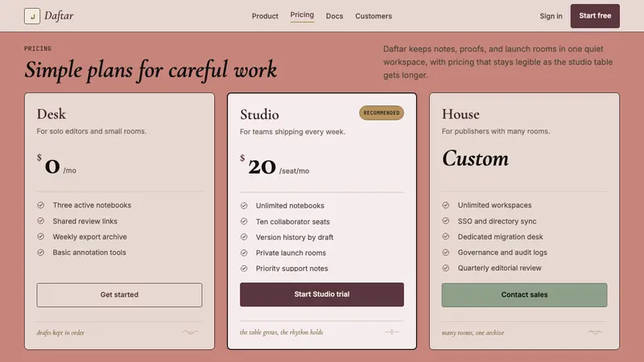Image resolution: width=644 pixels, height=362 pixels.
Task: Click 'Governance and audit logs' feature text
Action: [502, 252]
